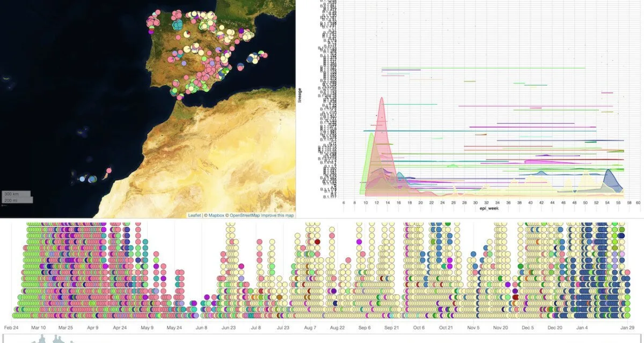Click the 'Jun 23' timeline date label
This screenshot has height=343, width=644.
229,327
